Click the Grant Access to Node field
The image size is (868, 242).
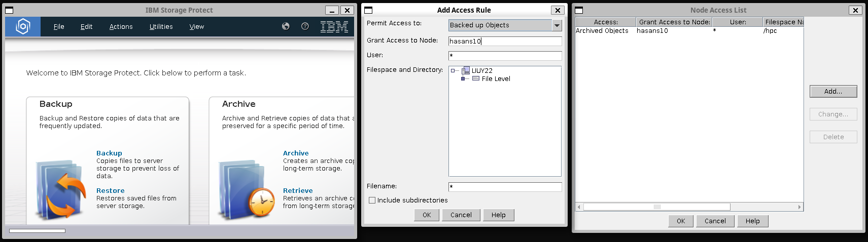tap(505, 41)
